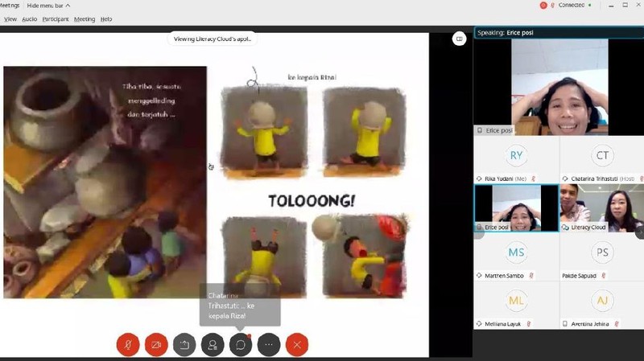Click the layout toggle icon above shared content

[459, 39]
